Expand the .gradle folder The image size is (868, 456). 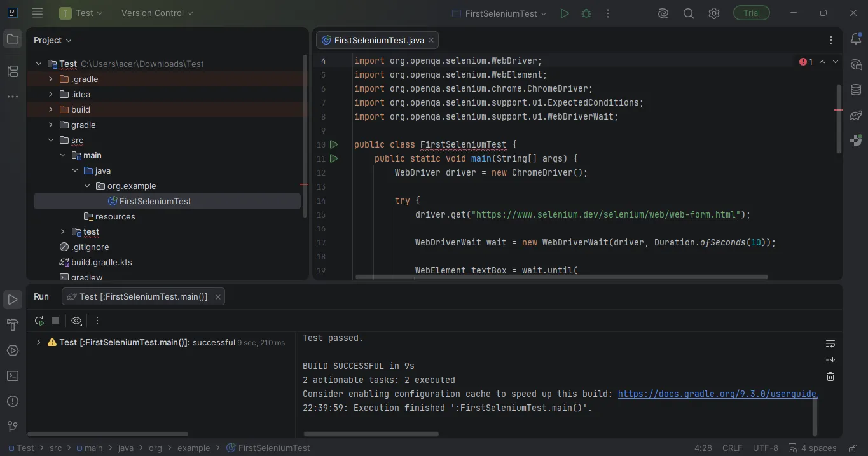coord(51,79)
